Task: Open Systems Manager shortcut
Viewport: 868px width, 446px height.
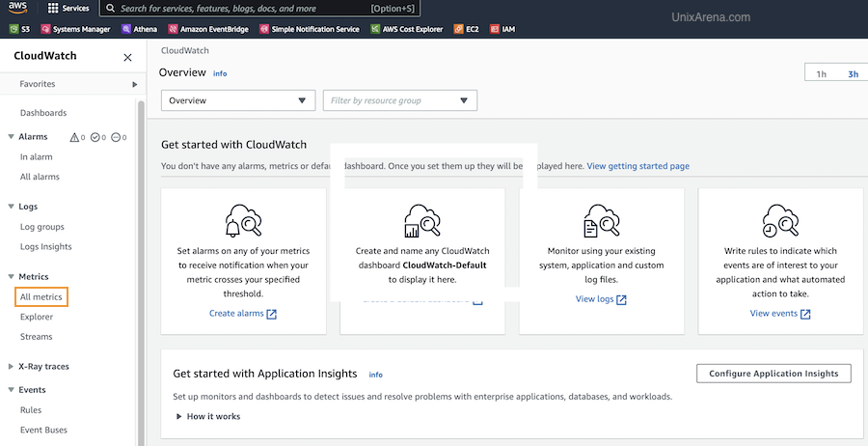Action: point(76,29)
